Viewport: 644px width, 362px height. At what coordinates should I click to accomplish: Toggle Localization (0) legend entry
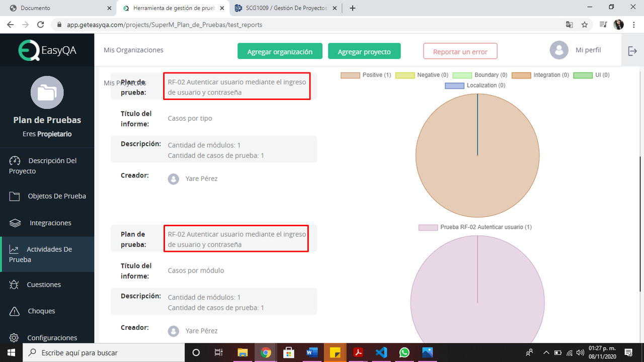click(475, 85)
